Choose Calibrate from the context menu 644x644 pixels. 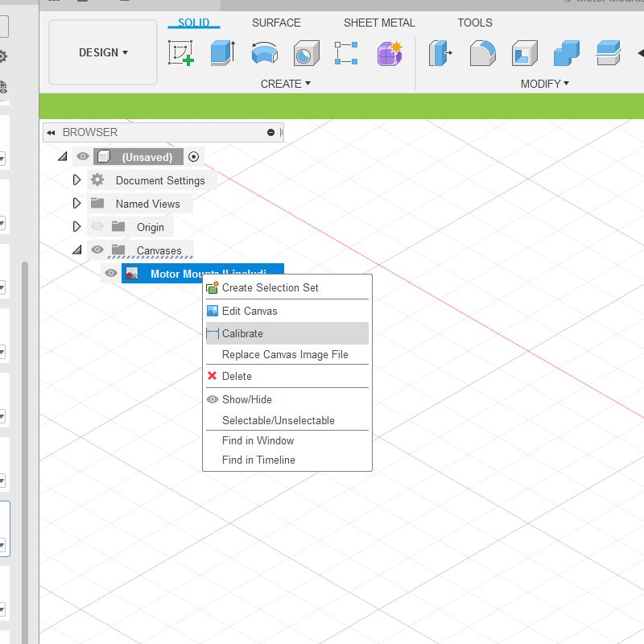(242, 333)
